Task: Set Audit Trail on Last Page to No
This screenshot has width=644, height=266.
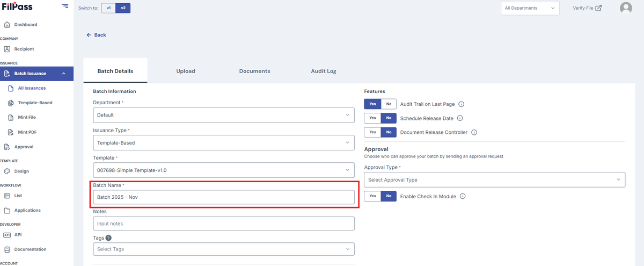Action: [389, 104]
